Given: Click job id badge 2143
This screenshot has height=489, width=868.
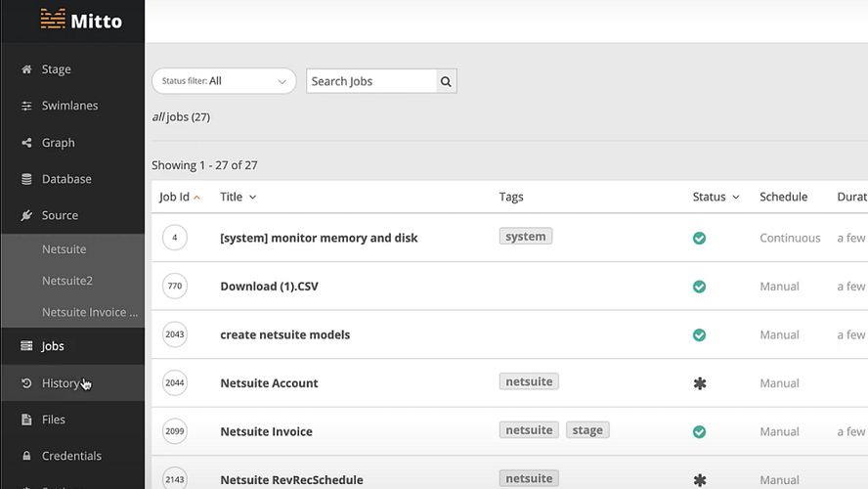Looking at the screenshot, I should pos(174,478).
